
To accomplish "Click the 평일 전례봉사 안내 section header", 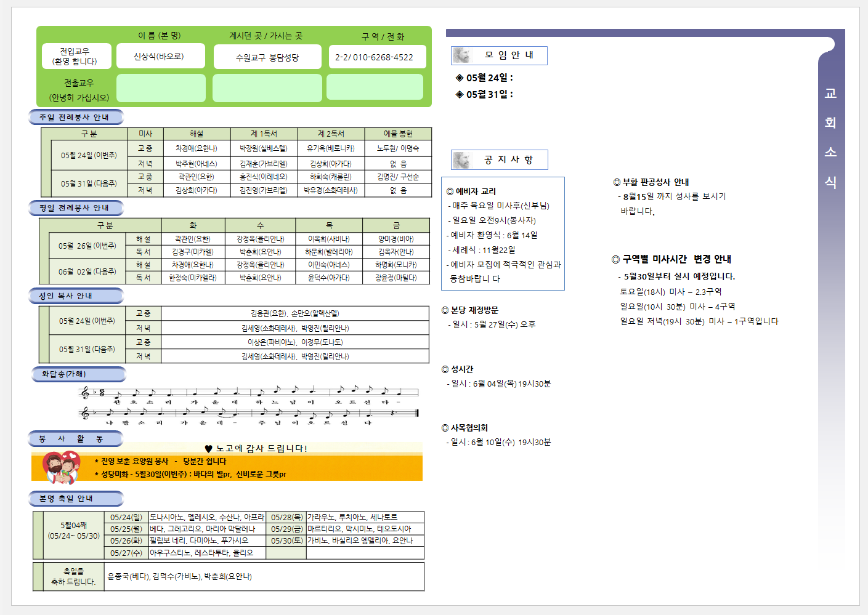I will [x=76, y=208].
